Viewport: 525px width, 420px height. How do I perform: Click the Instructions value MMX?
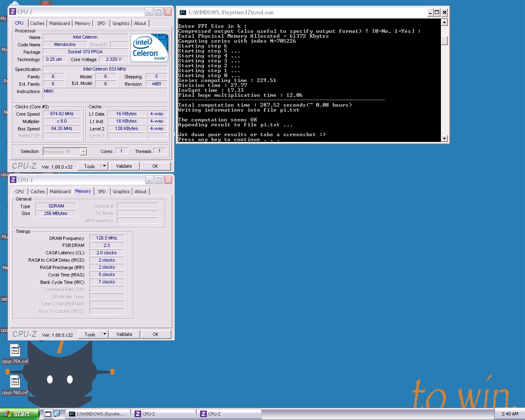coord(105,94)
